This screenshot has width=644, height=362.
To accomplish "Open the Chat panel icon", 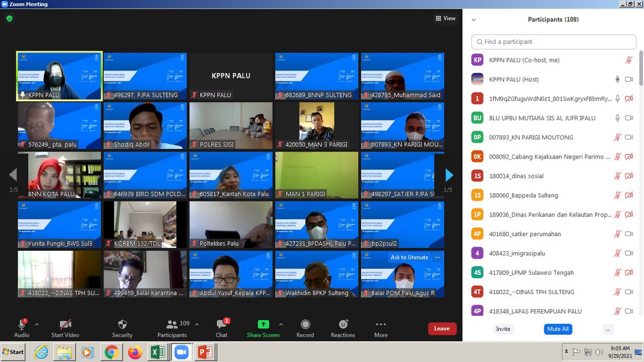I will [x=221, y=324].
